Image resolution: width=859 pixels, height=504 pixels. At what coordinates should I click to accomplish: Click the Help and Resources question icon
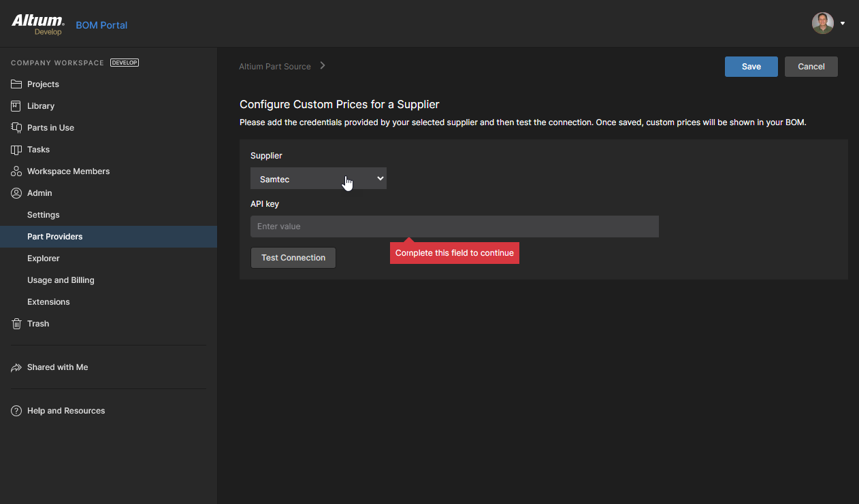pos(16,411)
